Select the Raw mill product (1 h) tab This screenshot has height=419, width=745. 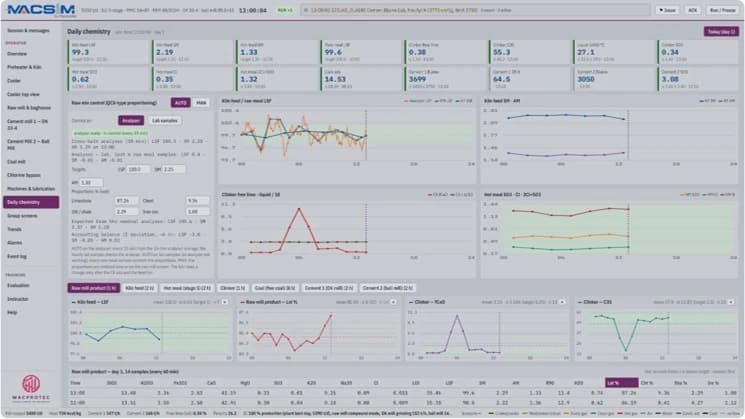pos(94,288)
